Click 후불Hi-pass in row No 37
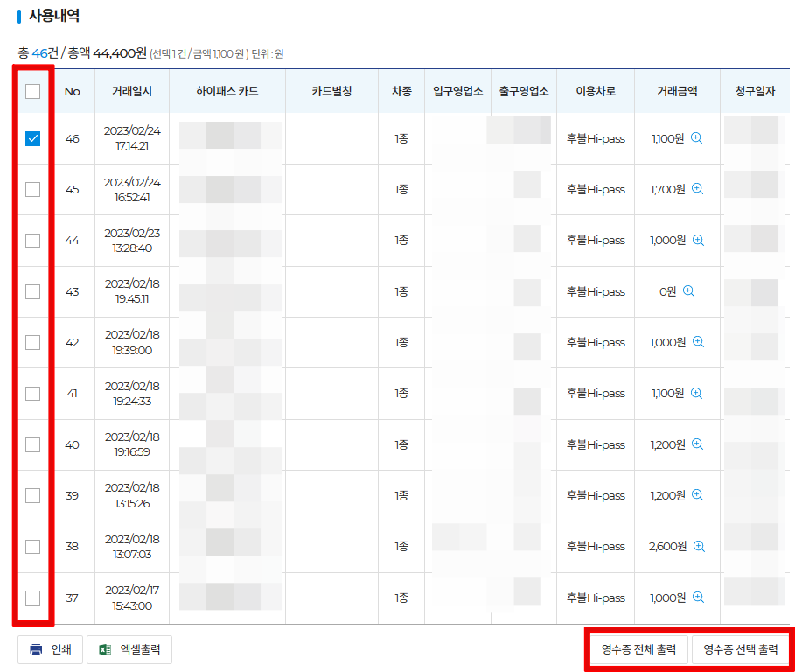Image resolution: width=795 pixels, height=672 pixels. pyautogui.click(x=596, y=598)
